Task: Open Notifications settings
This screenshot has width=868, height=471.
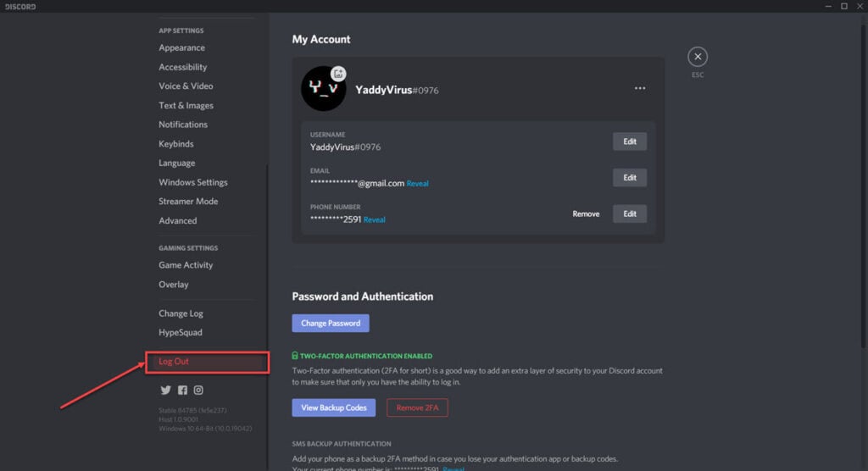Action: 183,125
